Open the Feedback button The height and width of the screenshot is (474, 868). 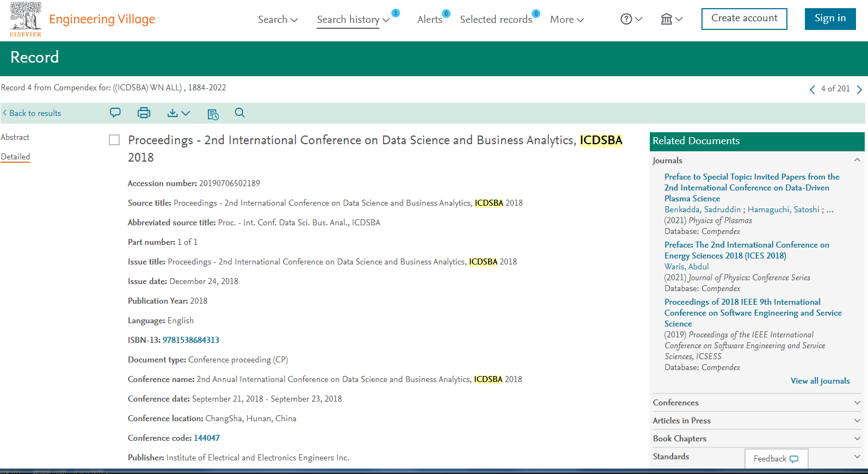(776, 459)
